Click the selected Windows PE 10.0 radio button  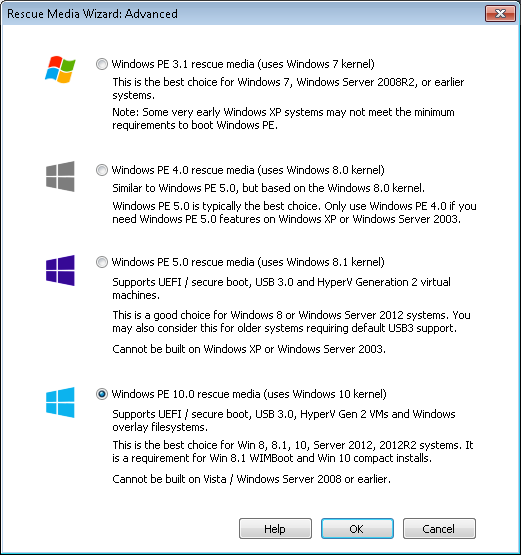click(102, 394)
